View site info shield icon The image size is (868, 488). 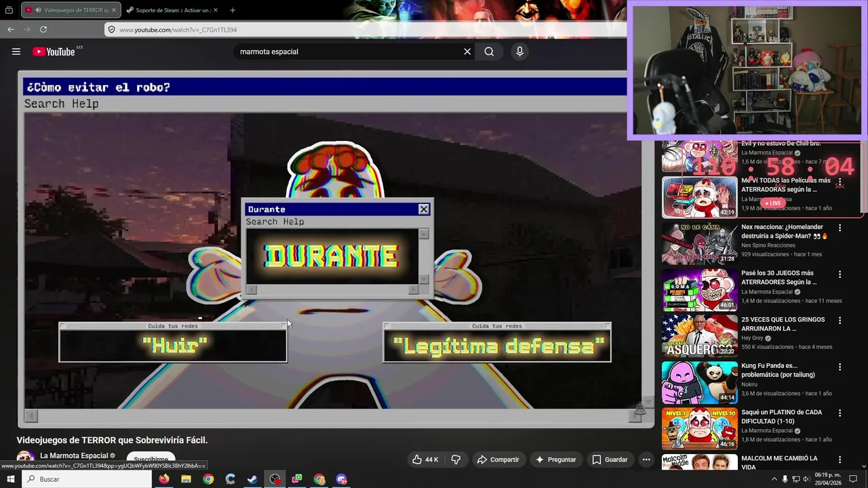pos(112,30)
